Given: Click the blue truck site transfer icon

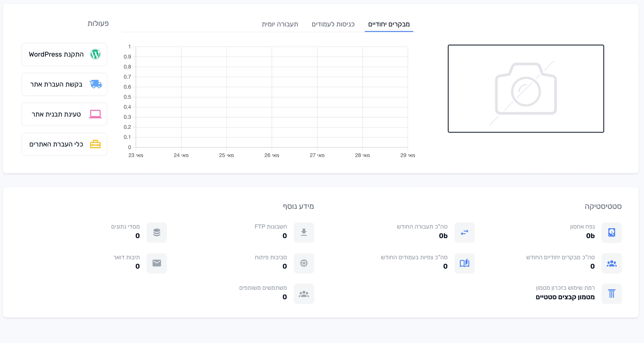Looking at the screenshot, I should click(x=95, y=84).
